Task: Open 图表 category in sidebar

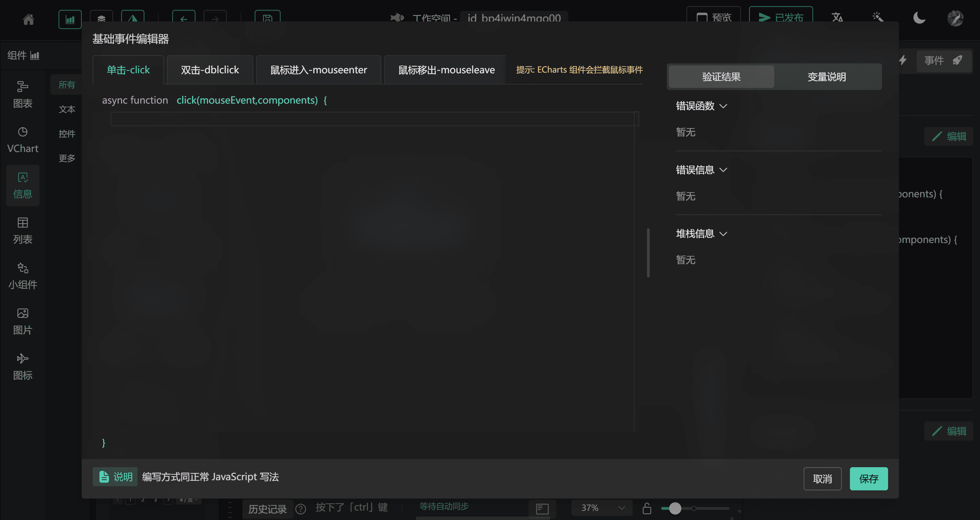Action: click(23, 95)
